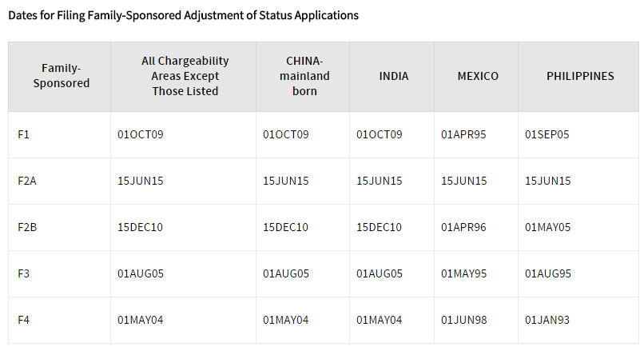Select Mexico F1 date 01APR95

463,134
